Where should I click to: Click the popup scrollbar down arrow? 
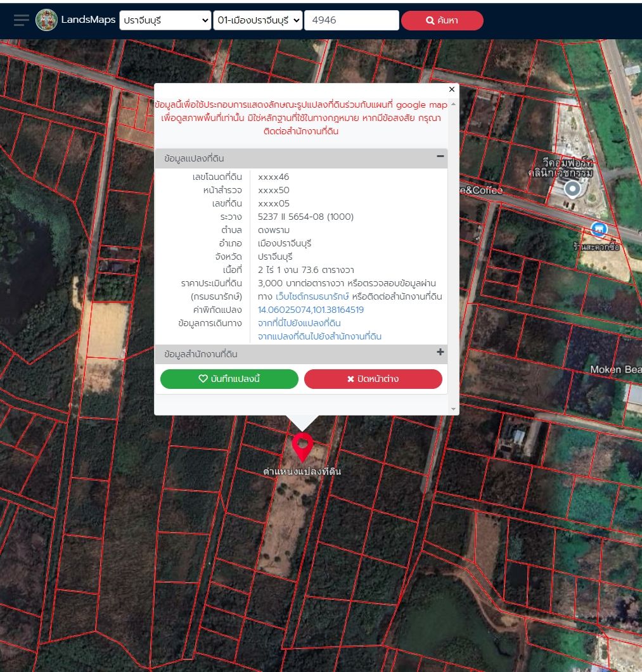click(x=453, y=409)
